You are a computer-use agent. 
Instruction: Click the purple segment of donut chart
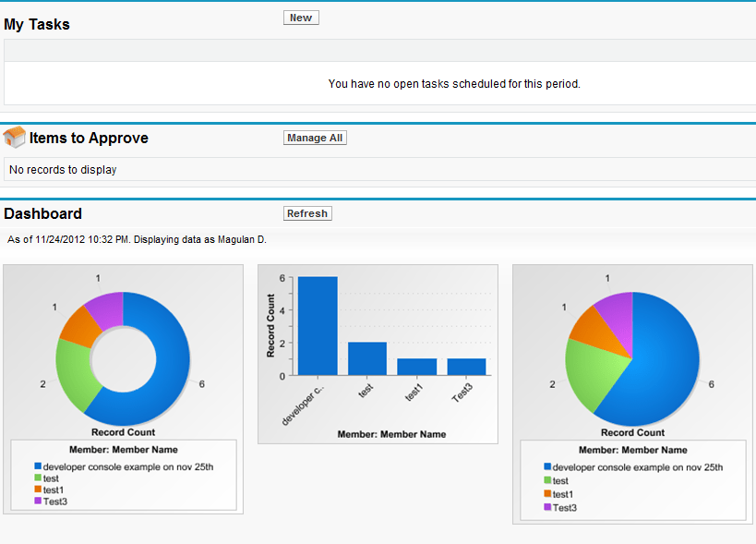coord(106,306)
